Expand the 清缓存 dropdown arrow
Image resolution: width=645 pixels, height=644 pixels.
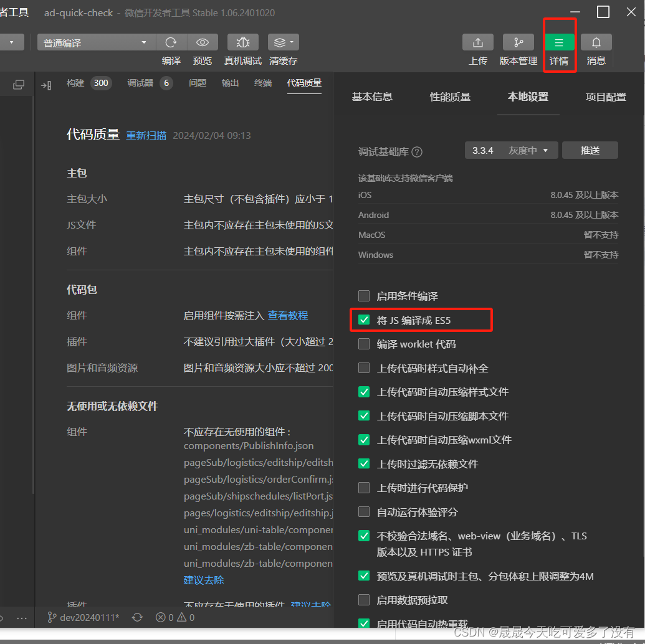point(293,42)
